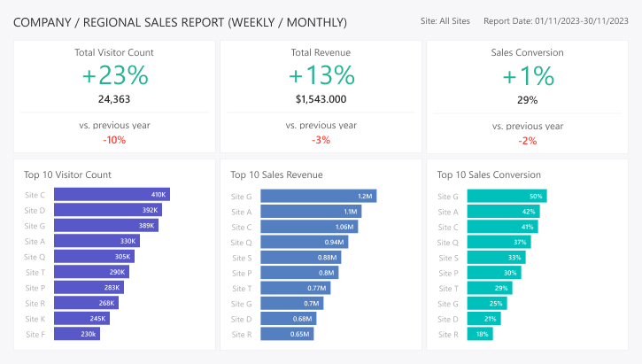Image resolution: width=642 pixels, height=364 pixels.
Task: Select the 0.8M revenue bar
Action: coord(299,273)
